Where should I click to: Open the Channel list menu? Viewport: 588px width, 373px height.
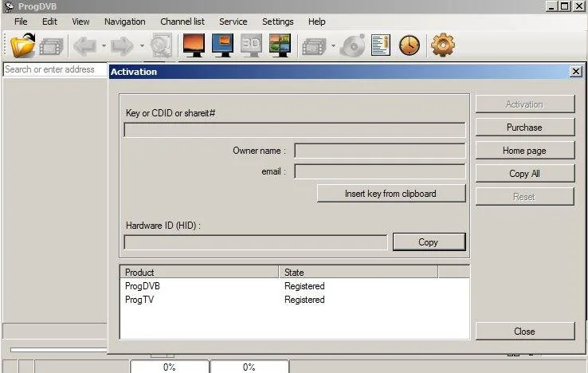[x=182, y=22]
